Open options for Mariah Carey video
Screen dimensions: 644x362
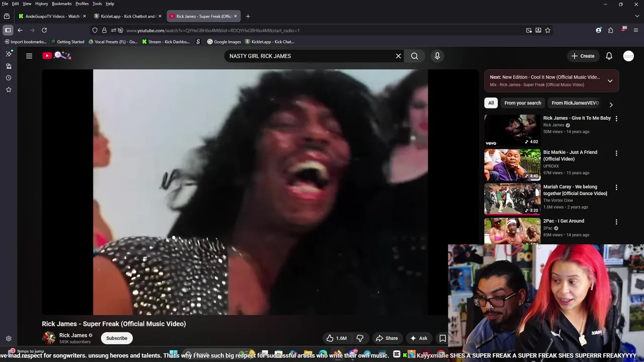[616, 187]
